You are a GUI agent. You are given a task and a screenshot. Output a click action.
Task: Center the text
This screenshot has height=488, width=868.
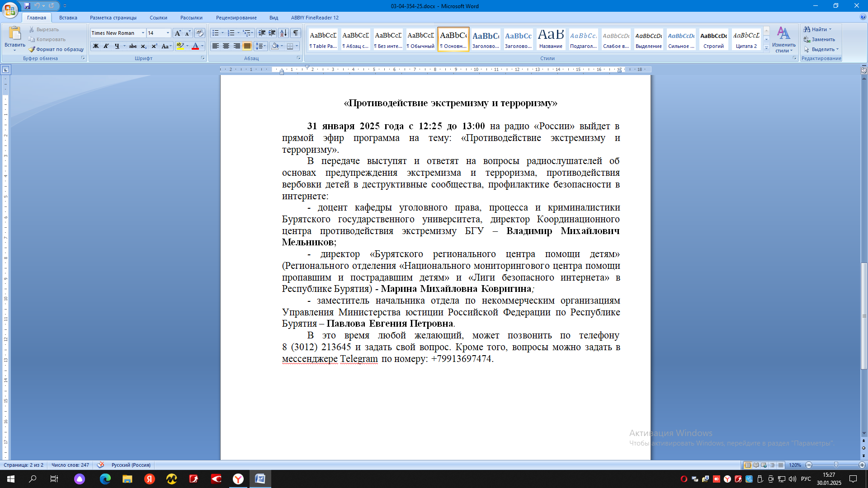pyautogui.click(x=226, y=46)
